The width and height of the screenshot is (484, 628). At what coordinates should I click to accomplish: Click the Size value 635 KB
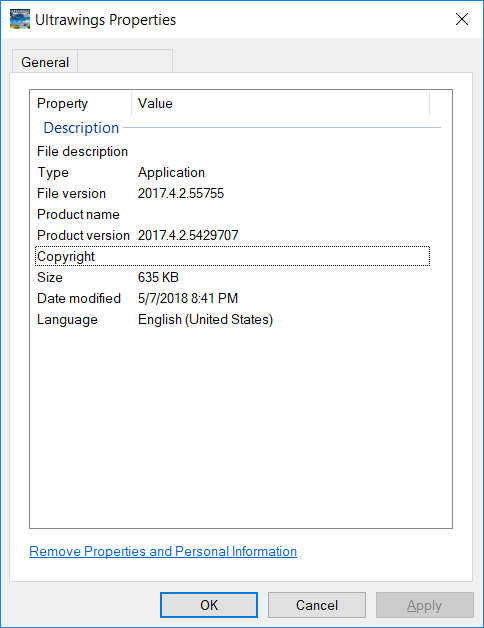pyautogui.click(x=158, y=277)
